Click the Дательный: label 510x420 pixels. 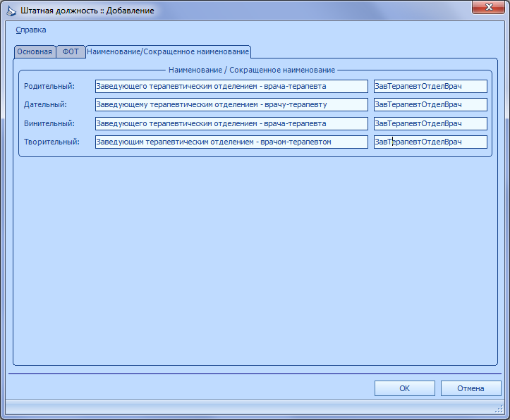(x=45, y=104)
